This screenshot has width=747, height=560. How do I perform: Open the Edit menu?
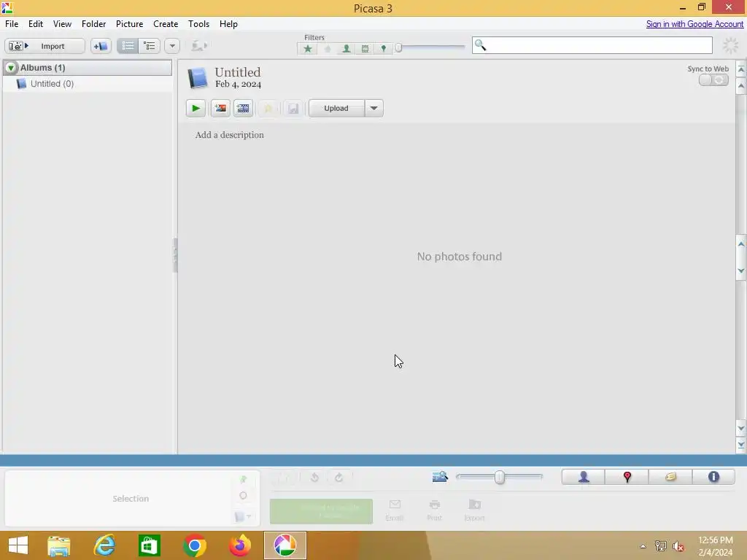pos(36,24)
